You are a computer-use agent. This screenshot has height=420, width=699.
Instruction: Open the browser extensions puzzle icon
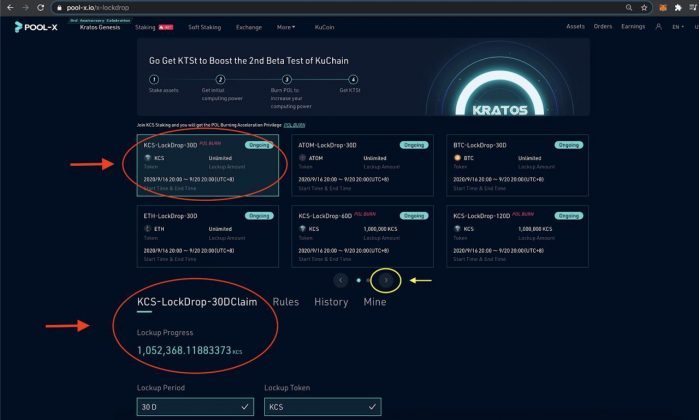point(678,8)
